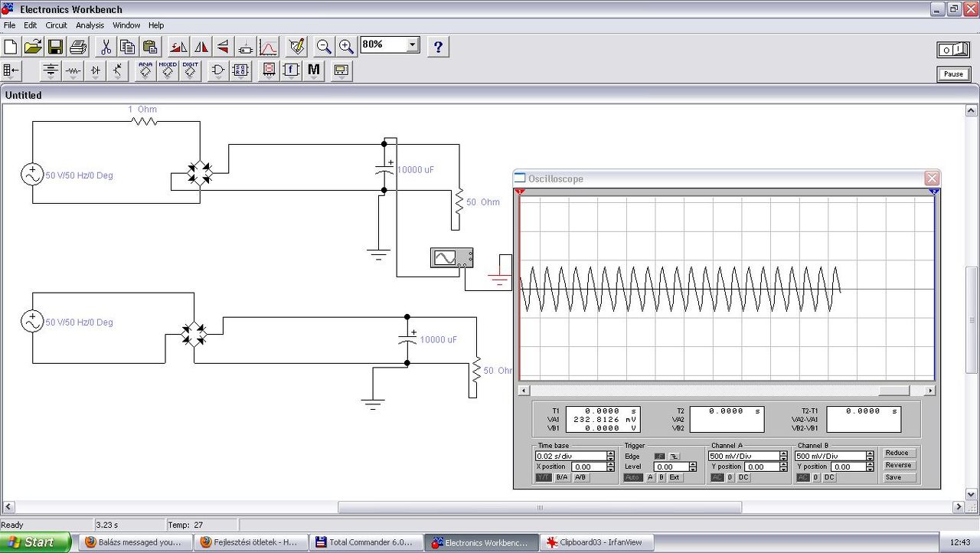This screenshot has width=980, height=553.
Task: Increase Channel A volts per division
Action: pos(783,453)
